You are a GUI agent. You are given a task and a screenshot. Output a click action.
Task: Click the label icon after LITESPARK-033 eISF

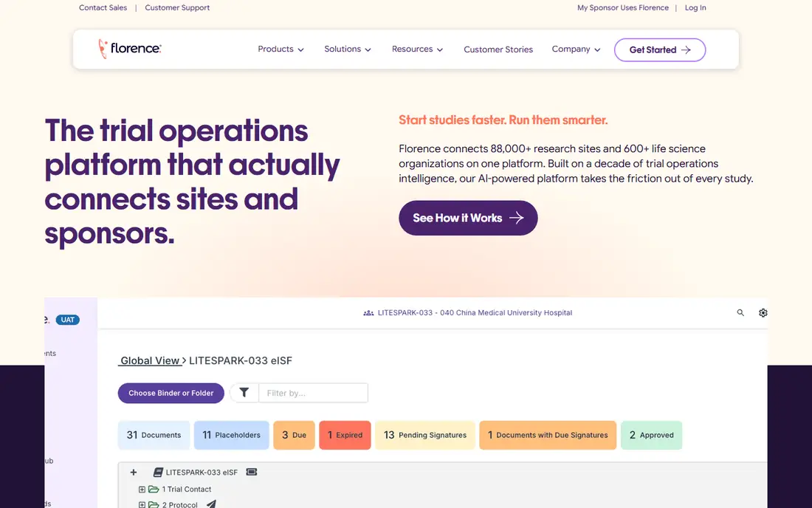pos(252,472)
